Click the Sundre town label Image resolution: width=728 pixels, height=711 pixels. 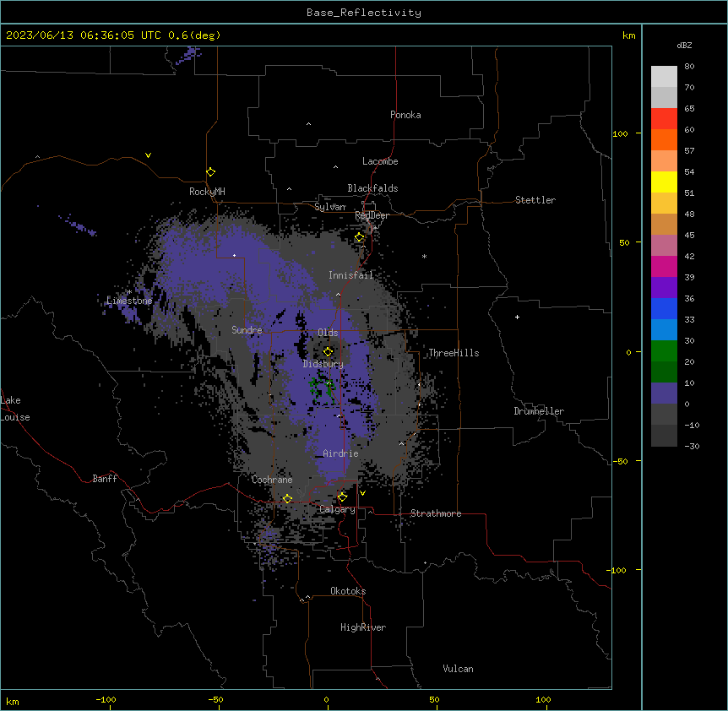click(247, 330)
